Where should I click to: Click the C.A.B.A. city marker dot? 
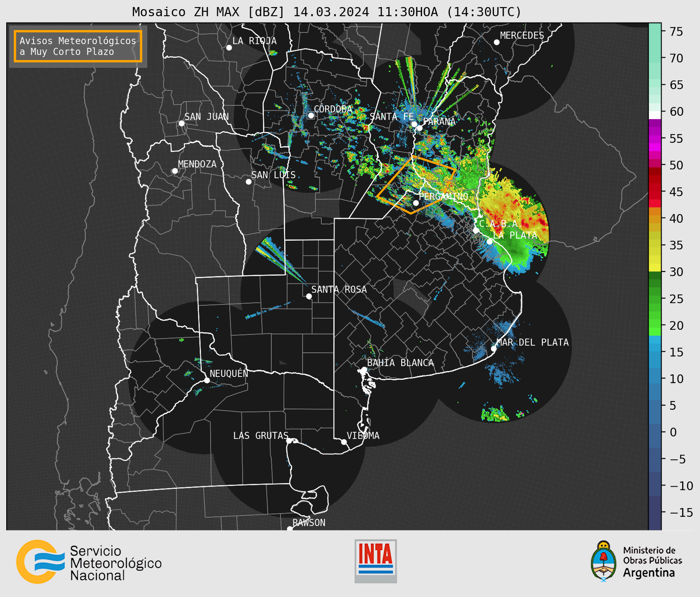click(x=476, y=230)
